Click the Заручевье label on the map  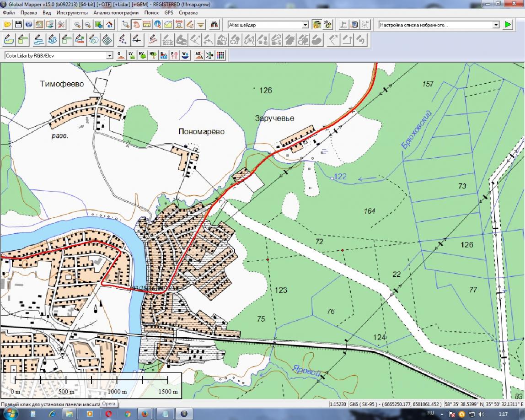[x=274, y=118]
